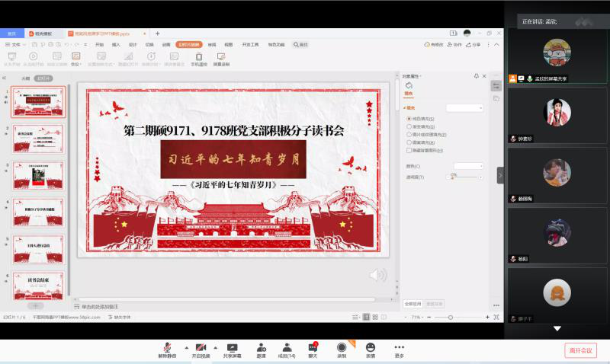610x364 pixels.
Task: Check the hide background graphics box
Action: tap(409, 151)
